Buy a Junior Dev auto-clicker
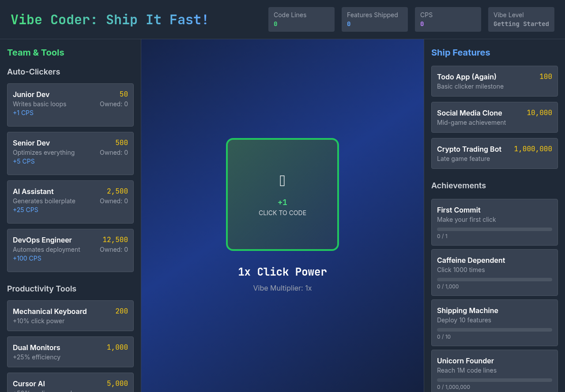Image resolution: width=565 pixels, height=392 pixels. point(70,105)
